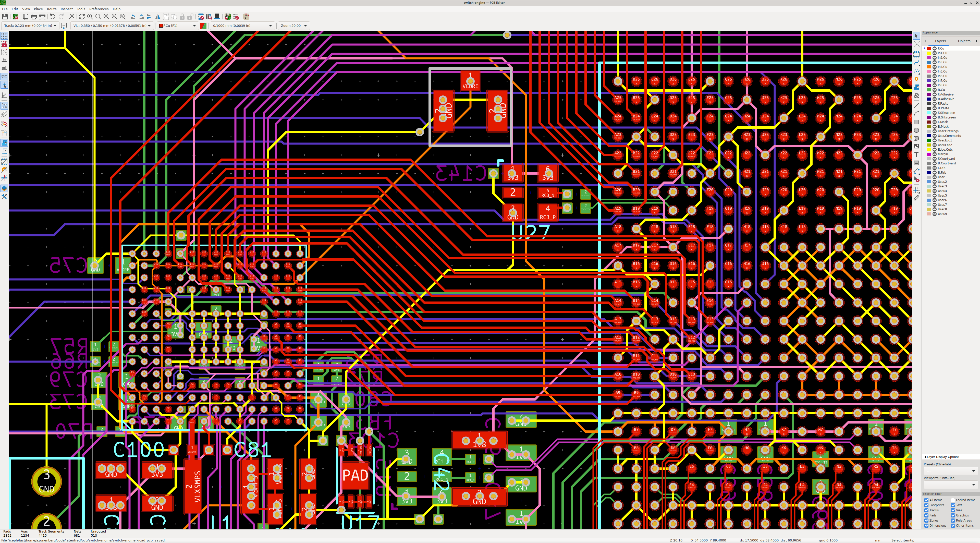Select the Add Text tool
Screen dimensions: 980x543
(x=916, y=155)
